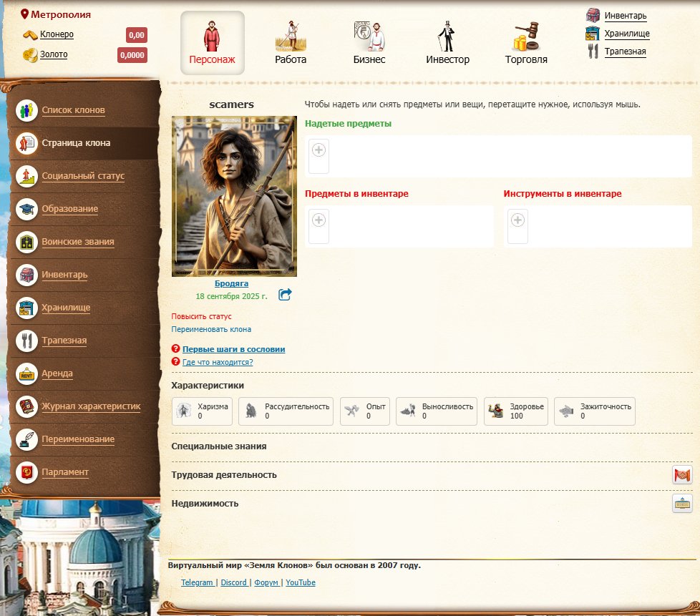Click the Золото link
This screenshot has height=616, width=700.
[54, 54]
